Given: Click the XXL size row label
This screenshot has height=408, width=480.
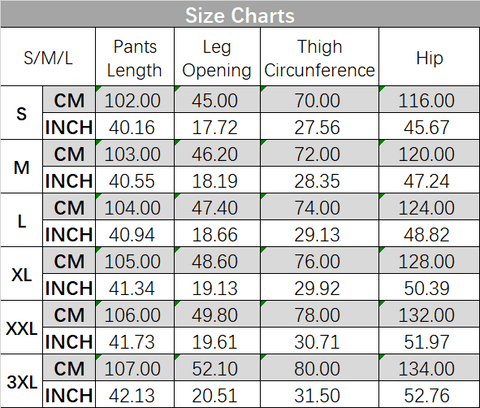Looking at the screenshot, I should [22, 328].
